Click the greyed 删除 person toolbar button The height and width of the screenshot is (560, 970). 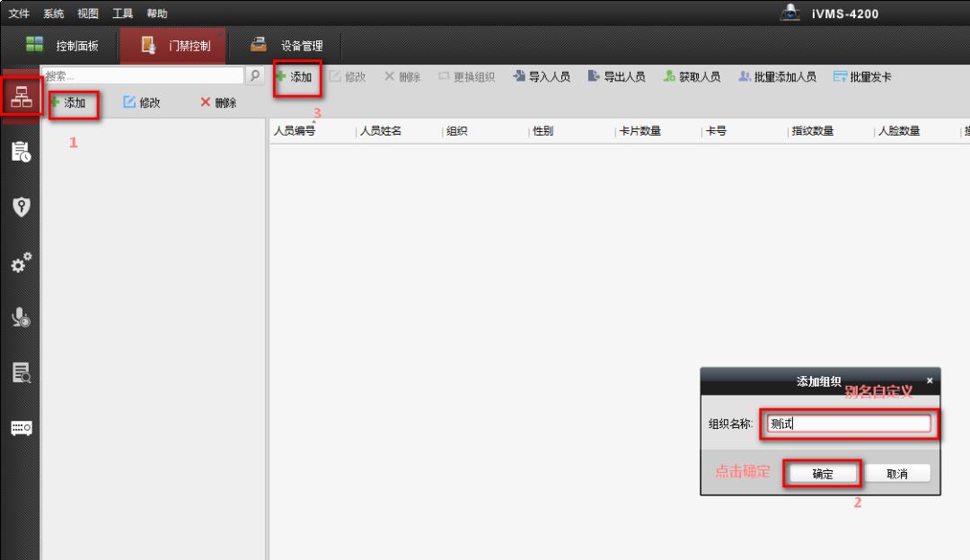pos(402,76)
